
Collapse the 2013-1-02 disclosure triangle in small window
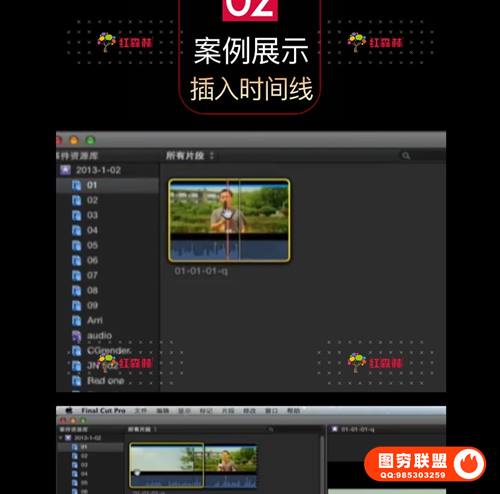pyautogui.click(x=61, y=438)
